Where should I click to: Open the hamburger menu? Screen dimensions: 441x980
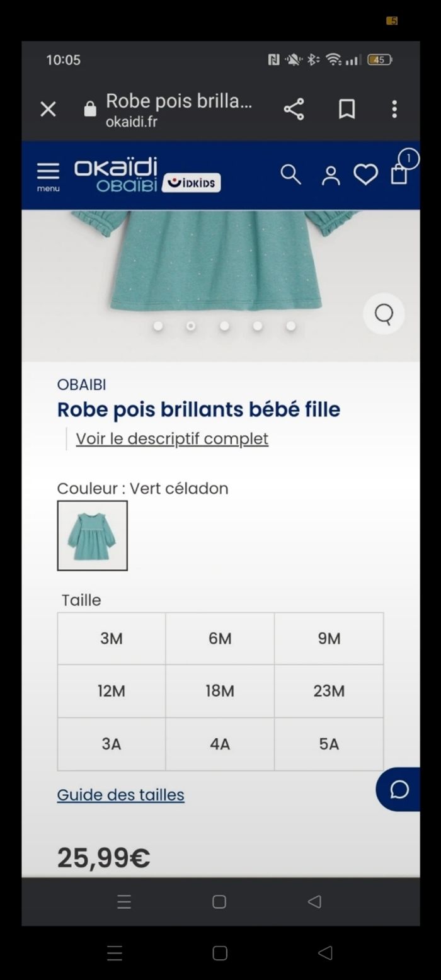(x=48, y=175)
